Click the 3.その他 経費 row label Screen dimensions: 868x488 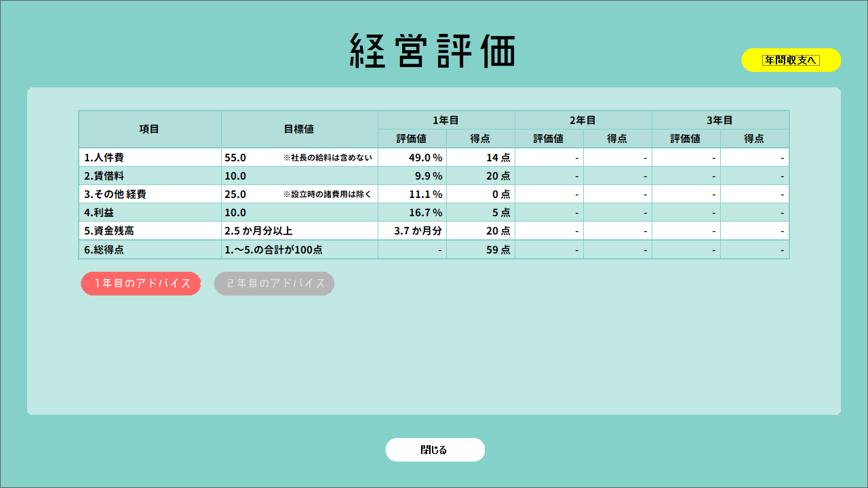[x=115, y=194]
